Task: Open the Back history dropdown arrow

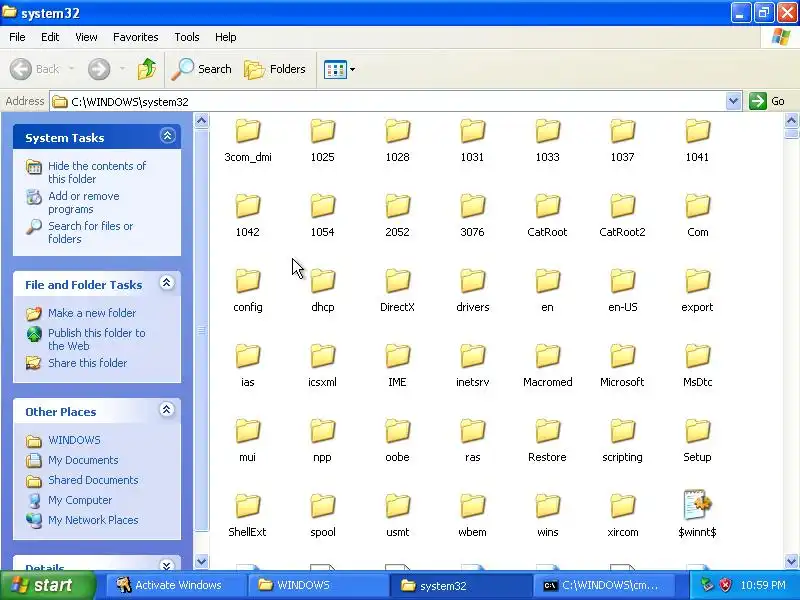Action: pyautogui.click(x=71, y=69)
